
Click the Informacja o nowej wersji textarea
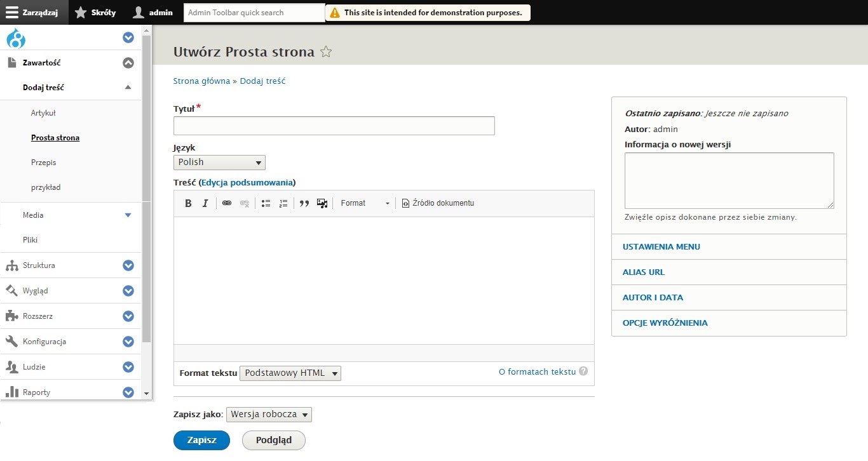click(729, 180)
